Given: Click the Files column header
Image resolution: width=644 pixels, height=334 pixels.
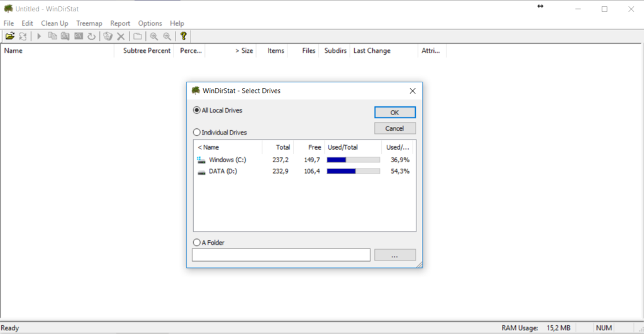Looking at the screenshot, I should coord(303,50).
